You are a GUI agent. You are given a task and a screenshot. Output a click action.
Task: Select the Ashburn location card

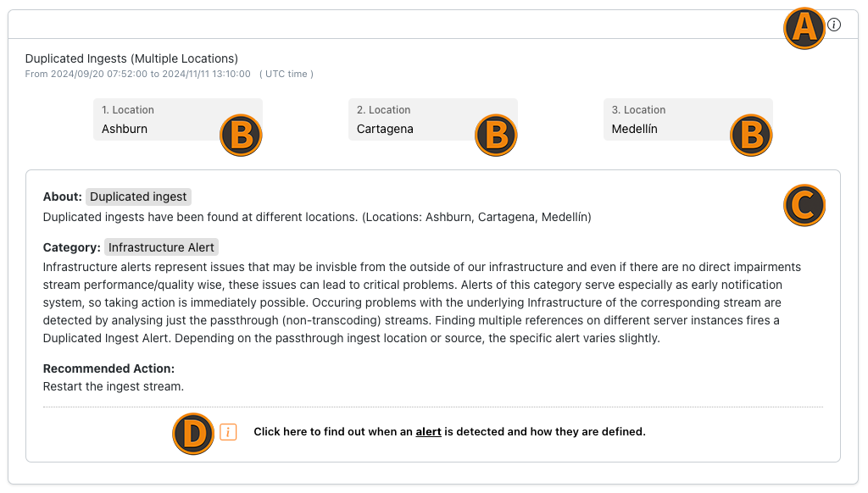click(178, 119)
